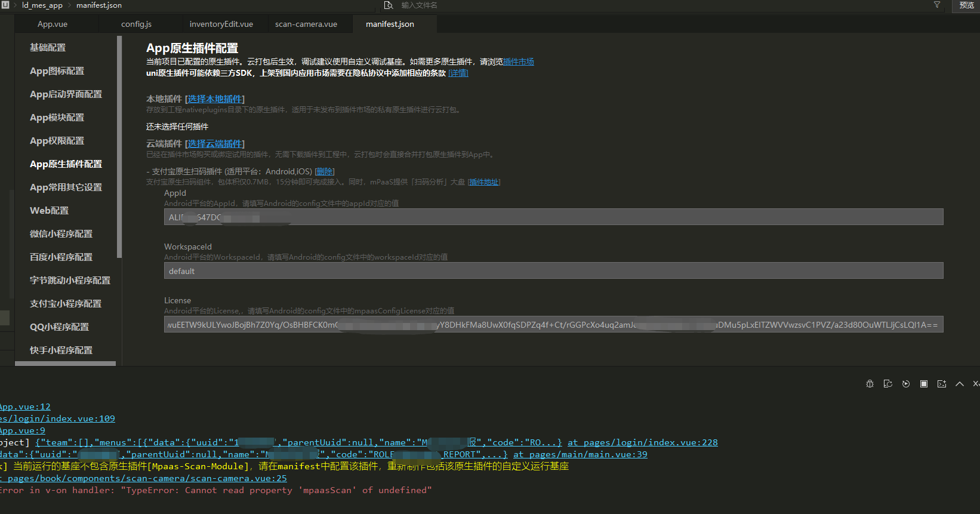This screenshot has width=980, height=514.
Task: Click the re-run play icon in console
Action: pyautogui.click(x=906, y=384)
